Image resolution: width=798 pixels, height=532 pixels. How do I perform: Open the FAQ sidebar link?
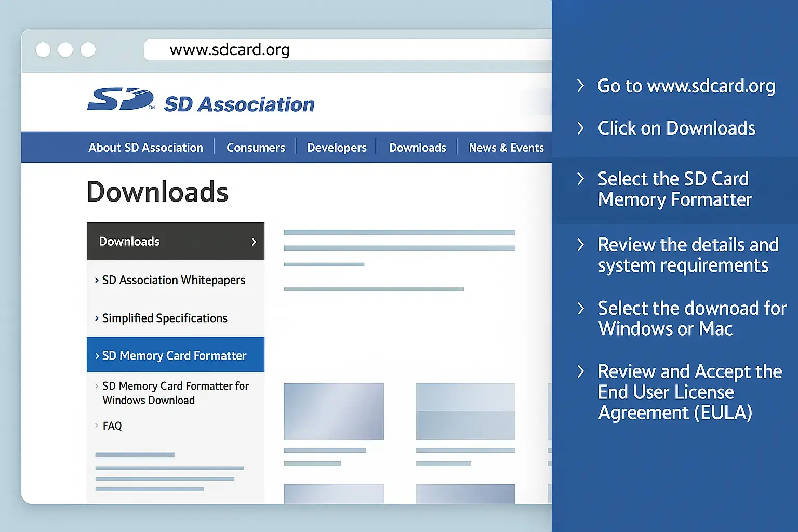pyautogui.click(x=112, y=425)
